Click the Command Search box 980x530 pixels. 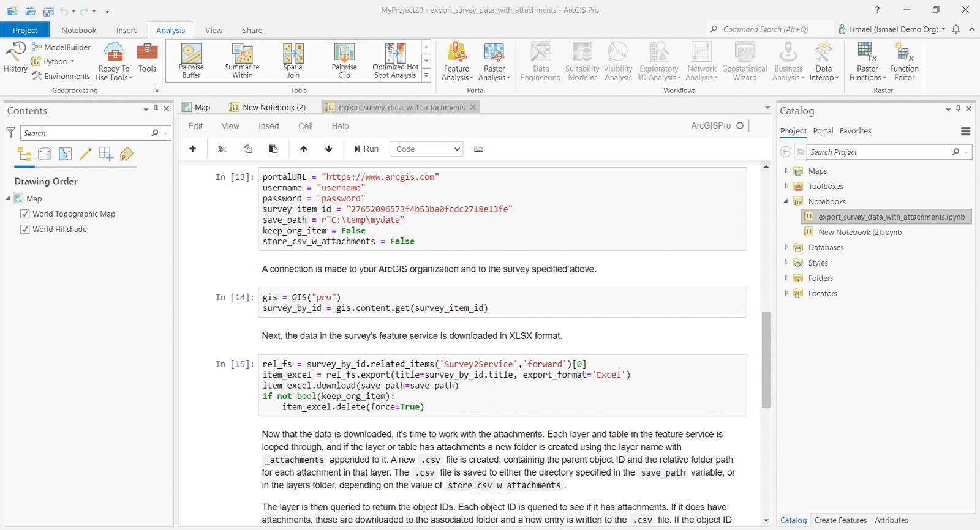769,29
